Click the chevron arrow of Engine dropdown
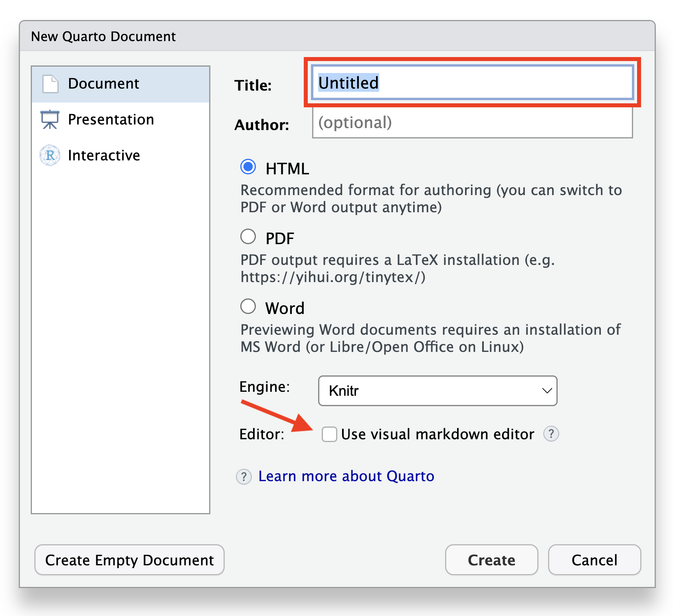673x616 pixels. coord(546,391)
